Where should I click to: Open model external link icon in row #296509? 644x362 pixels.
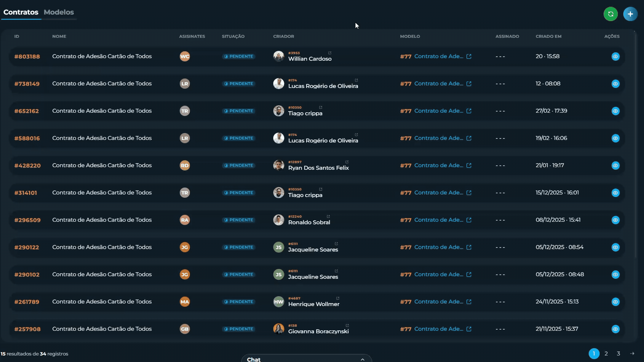tap(469, 220)
